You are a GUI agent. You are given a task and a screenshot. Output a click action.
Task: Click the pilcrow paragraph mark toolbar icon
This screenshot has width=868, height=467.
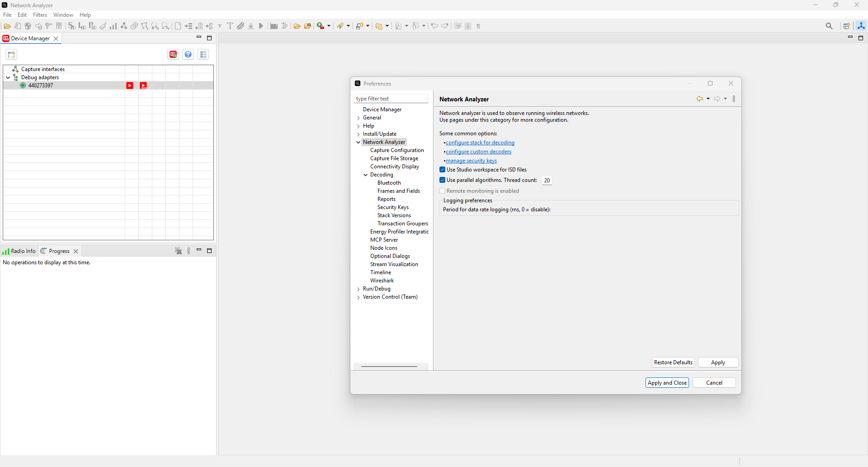click(x=478, y=26)
